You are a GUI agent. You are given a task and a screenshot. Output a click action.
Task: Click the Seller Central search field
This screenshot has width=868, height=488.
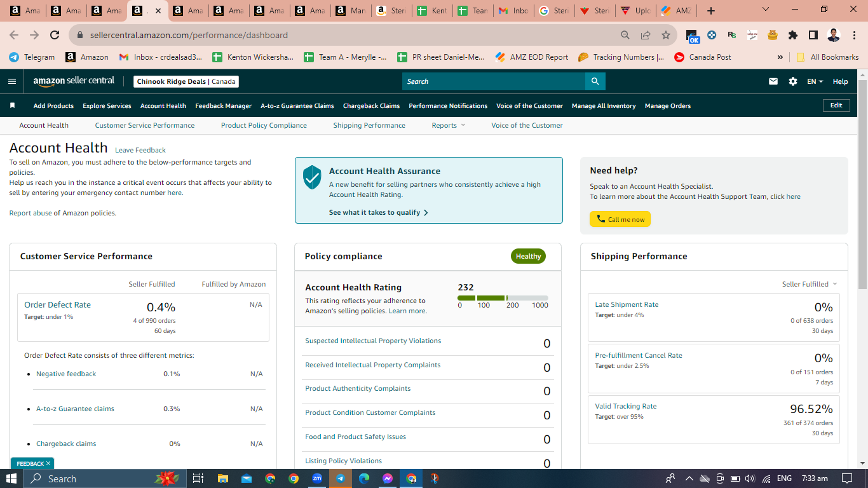pyautogui.click(x=494, y=81)
